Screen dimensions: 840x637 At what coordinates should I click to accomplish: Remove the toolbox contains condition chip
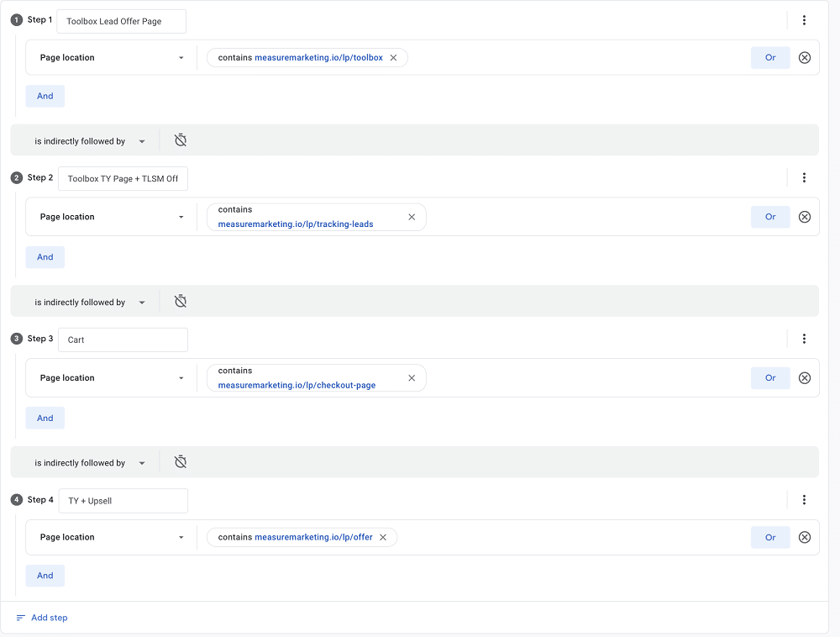coord(392,57)
